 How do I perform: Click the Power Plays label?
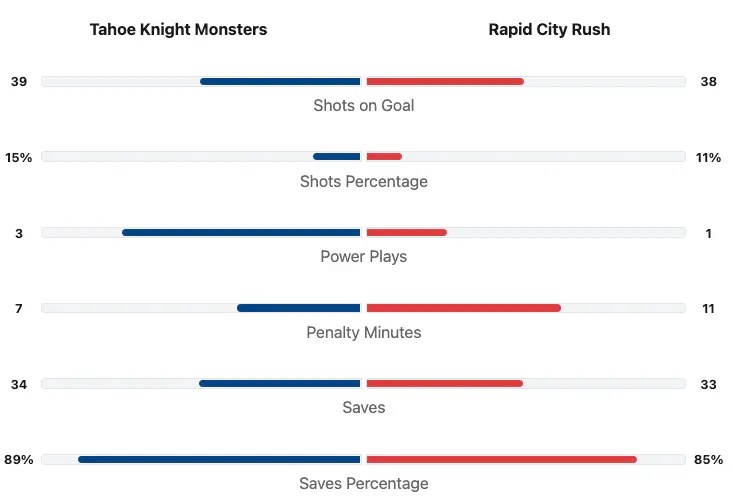[x=363, y=256]
